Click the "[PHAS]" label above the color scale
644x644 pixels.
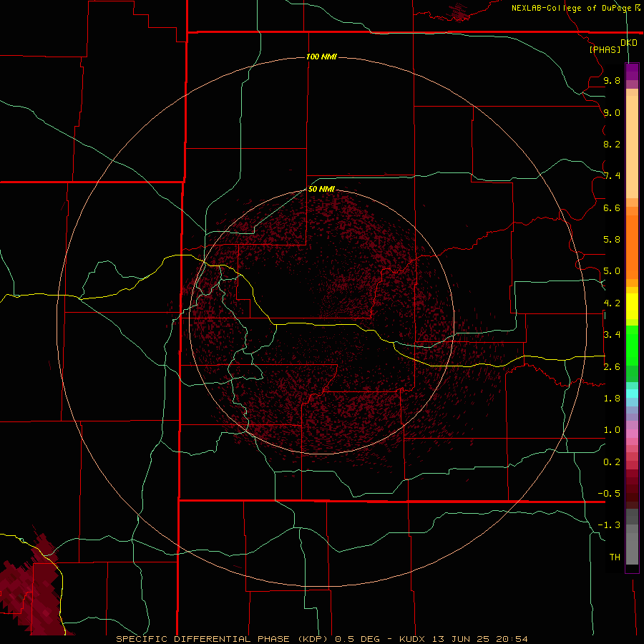coord(605,49)
